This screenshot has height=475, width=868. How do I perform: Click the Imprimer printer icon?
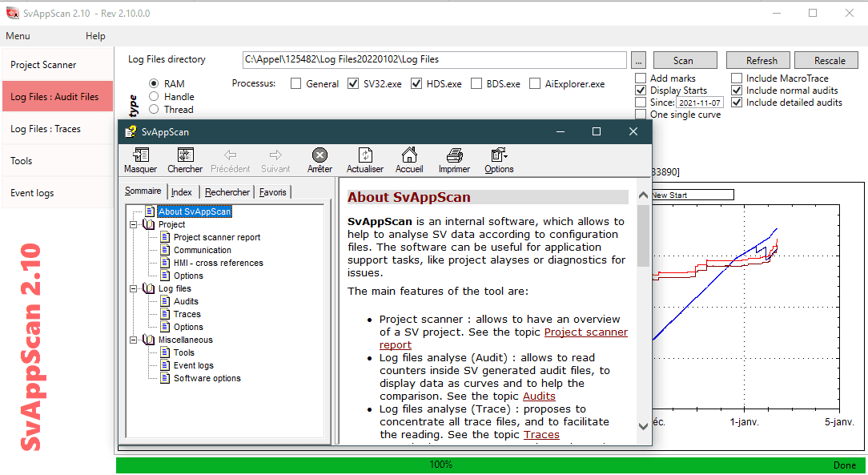(x=455, y=155)
